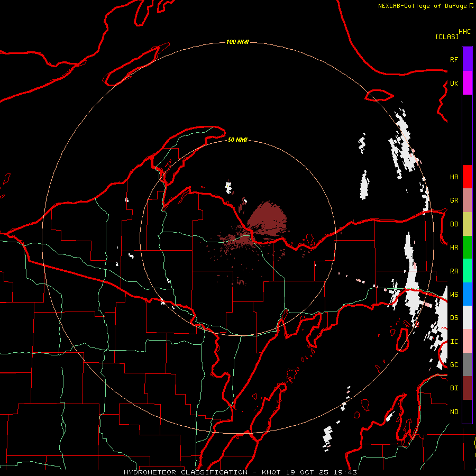Select the "BD" legend label
The height and width of the screenshot is (476, 476).
(x=454, y=224)
